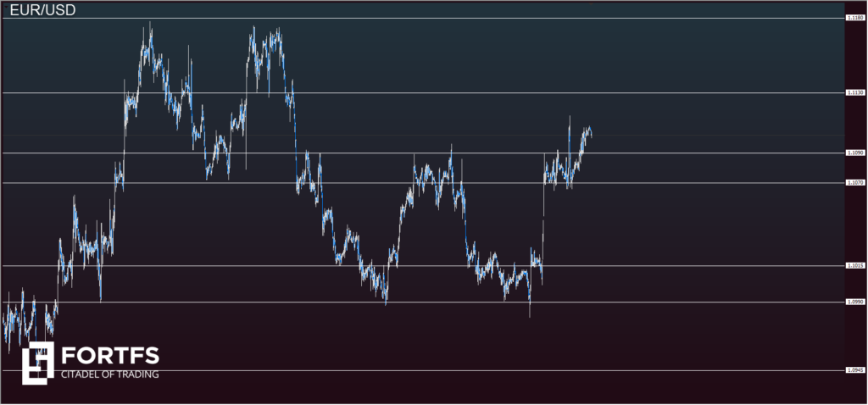Select the 1.1015 price level label

(854, 265)
